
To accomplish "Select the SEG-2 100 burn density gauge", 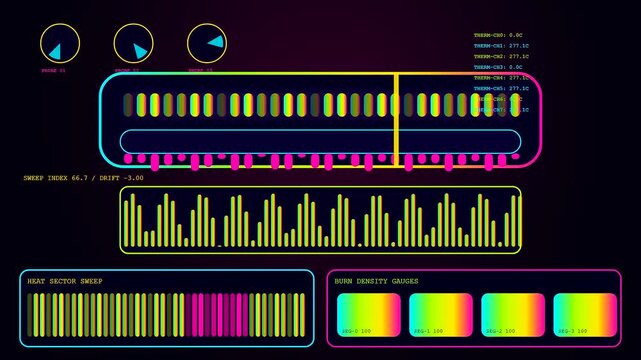I will (x=513, y=315).
